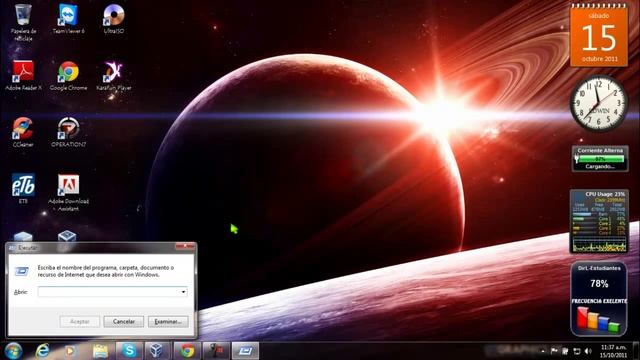Screen dimensions: 640x360
Task: Click the Corriente Alterna battery gadget
Action: pos(600,159)
